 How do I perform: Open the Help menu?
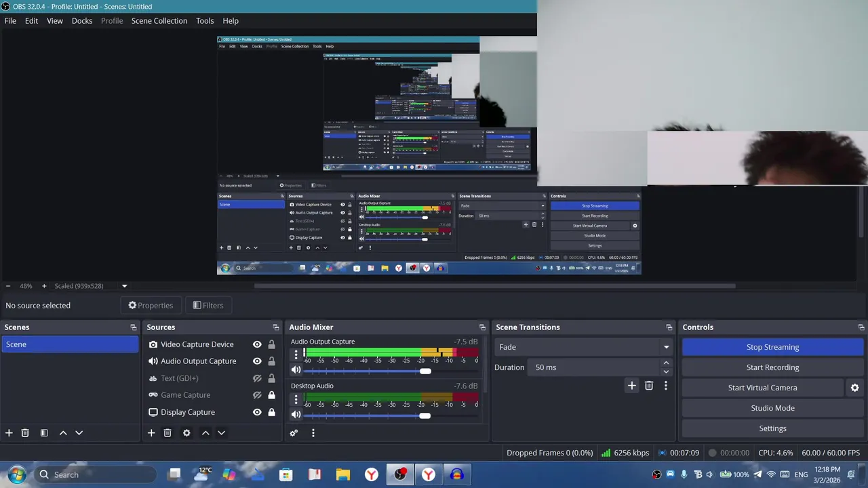231,21
